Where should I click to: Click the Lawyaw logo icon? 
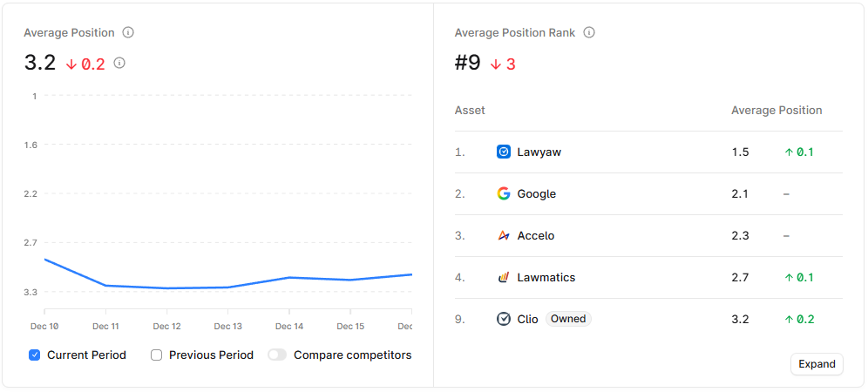pyautogui.click(x=504, y=152)
